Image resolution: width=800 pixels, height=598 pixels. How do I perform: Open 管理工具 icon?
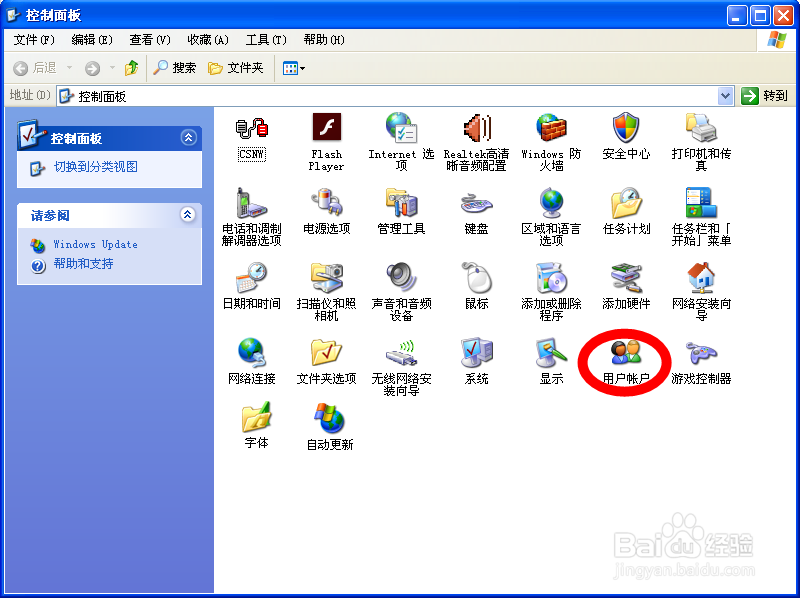[401, 203]
